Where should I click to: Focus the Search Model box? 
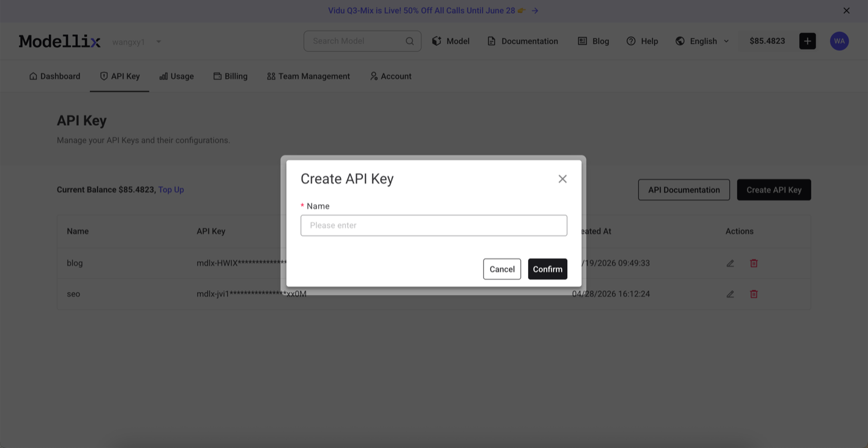tap(362, 41)
